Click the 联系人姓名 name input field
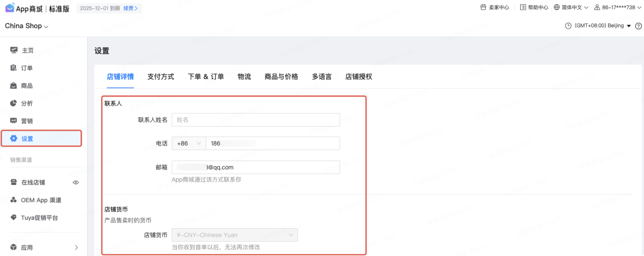The width and height of the screenshot is (644, 256). [256, 120]
